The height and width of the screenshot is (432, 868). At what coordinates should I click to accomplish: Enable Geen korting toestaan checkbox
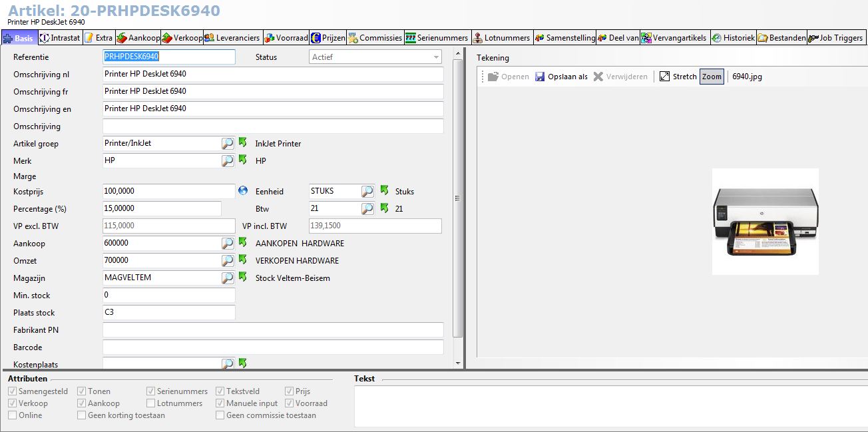pyautogui.click(x=82, y=415)
